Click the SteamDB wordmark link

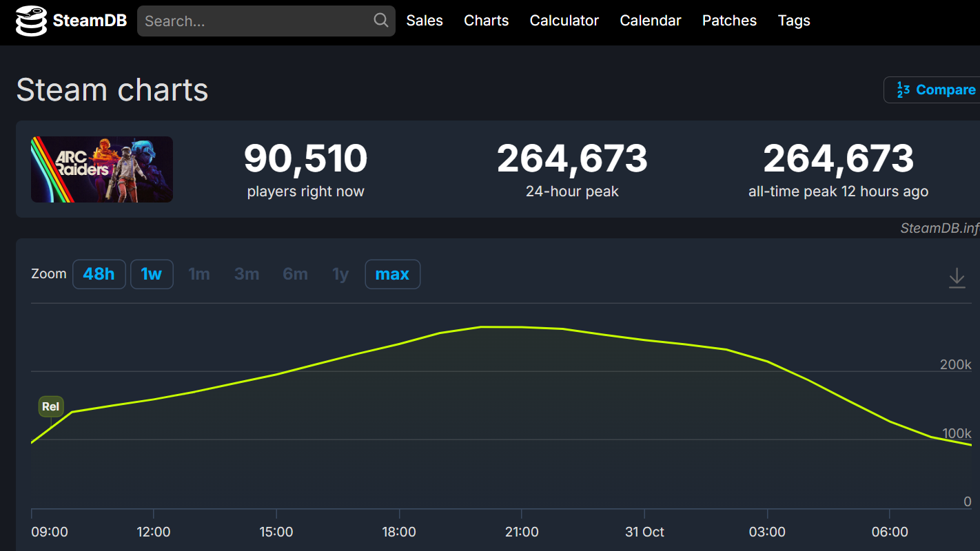[x=90, y=21]
